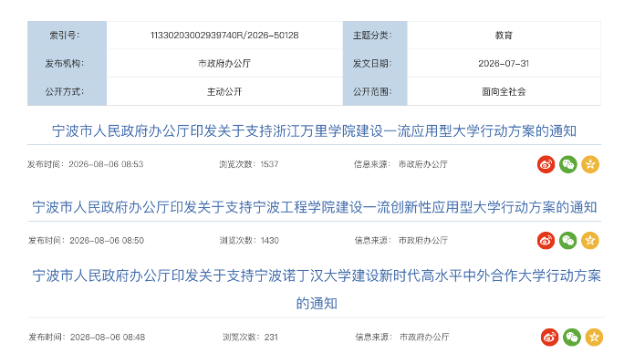Click the 发文日期 label cell
Screen dimensions: 624x364
click(x=375, y=63)
